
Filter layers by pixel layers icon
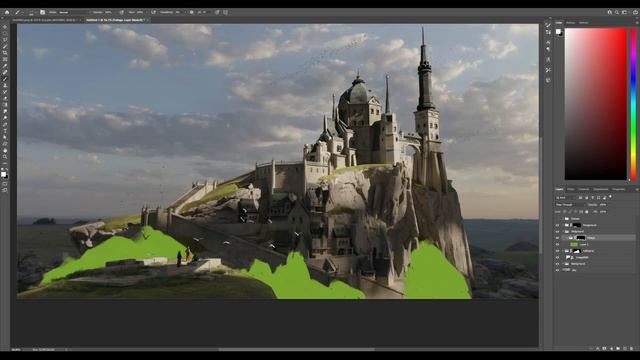pos(580,198)
